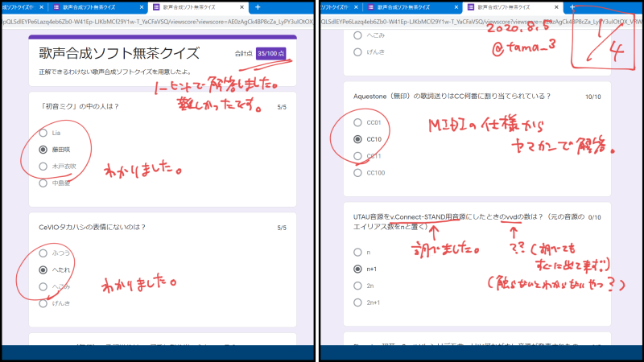The height and width of the screenshot is (362, 644).
Task: Select the 'CC01' radio option
Action: [357, 122]
